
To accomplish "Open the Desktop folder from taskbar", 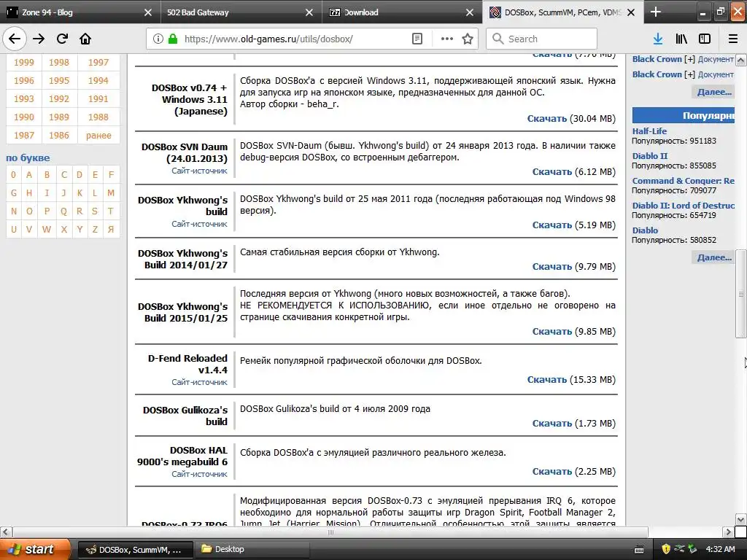I will click(x=251, y=550).
